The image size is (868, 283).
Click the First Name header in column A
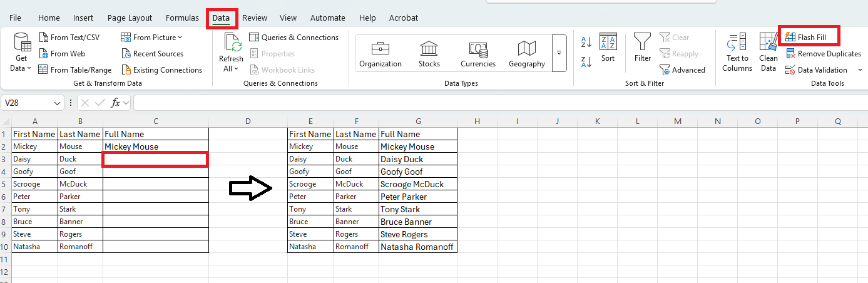click(x=34, y=134)
